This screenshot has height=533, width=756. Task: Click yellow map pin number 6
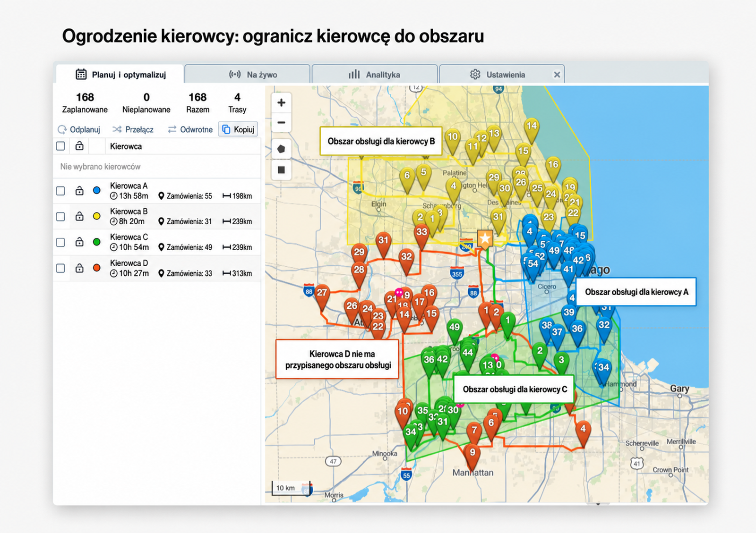(407, 179)
